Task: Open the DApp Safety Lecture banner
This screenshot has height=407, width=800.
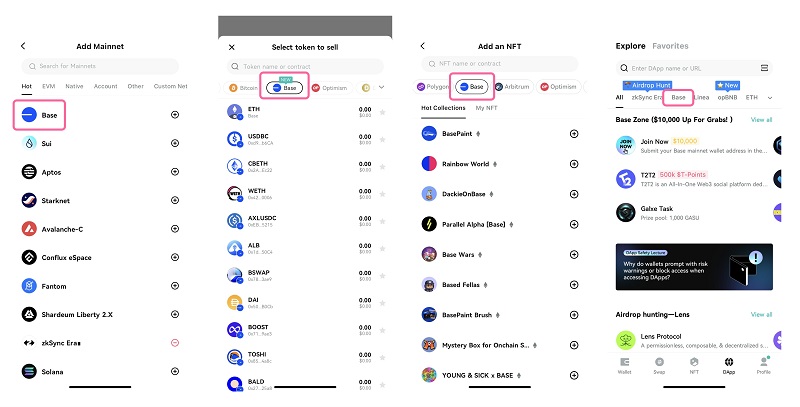Action: point(694,267)
